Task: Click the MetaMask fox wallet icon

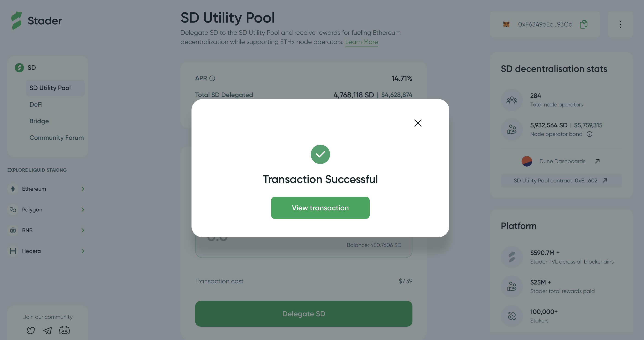Action: pyautogui.click(x=506, y=24)
